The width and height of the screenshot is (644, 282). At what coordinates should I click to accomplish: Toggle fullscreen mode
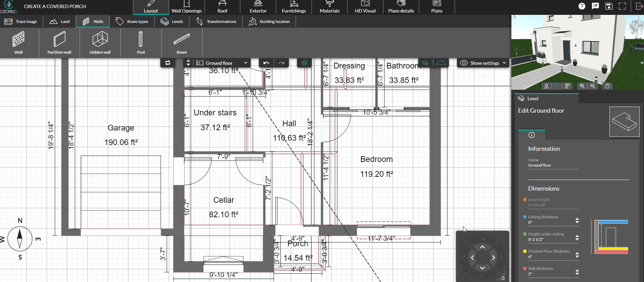pyautogui.click(x=622, y=6)
